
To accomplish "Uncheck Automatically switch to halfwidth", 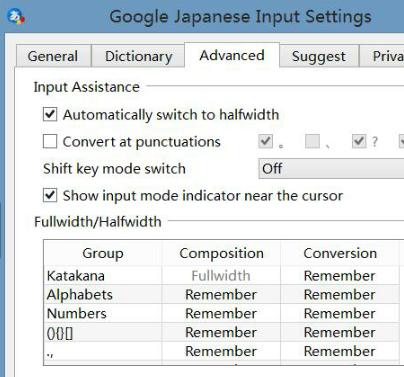I will coord(50,115).
